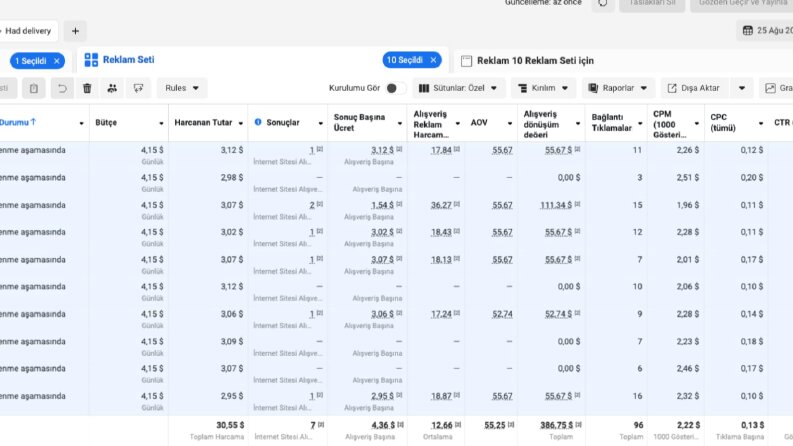Click the refresh icon beside Güncelleme
The height and width of the screenshot is (446, 793).
[602, 4]
